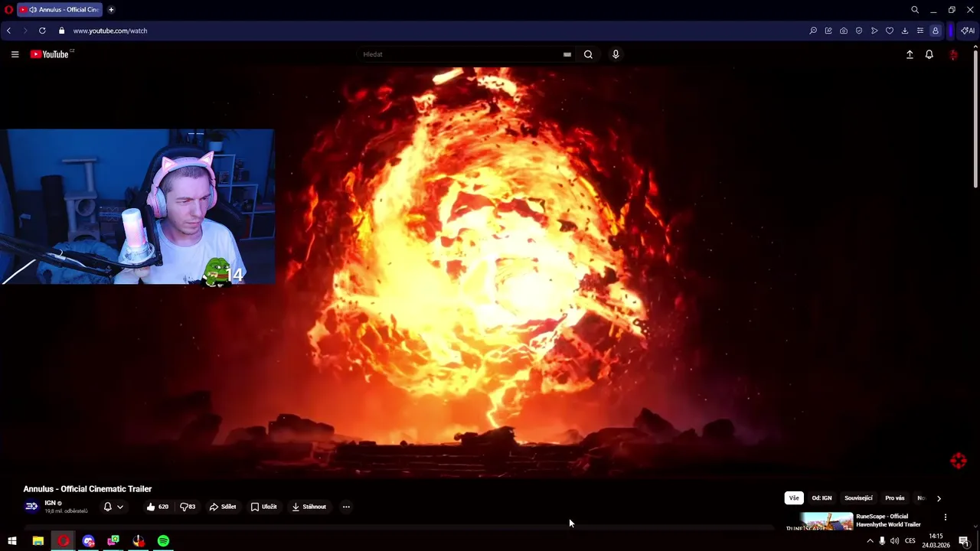Click the 'Stáhnout' download button

[x=309, y=507]
